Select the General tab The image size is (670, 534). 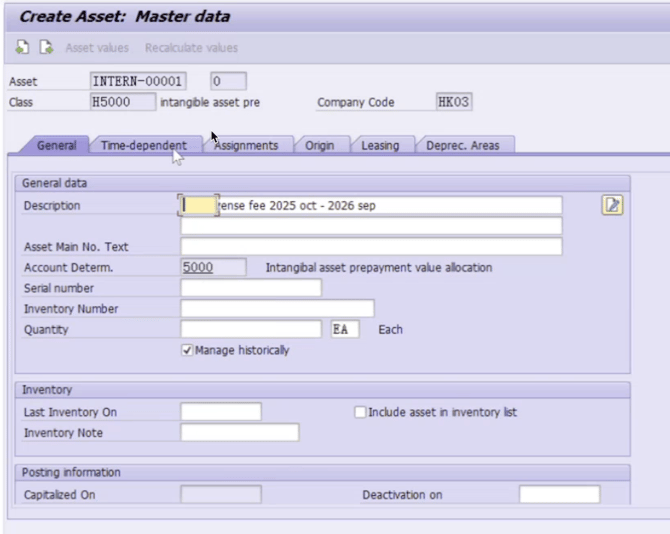pyautogui.click(x=57, y=145)
